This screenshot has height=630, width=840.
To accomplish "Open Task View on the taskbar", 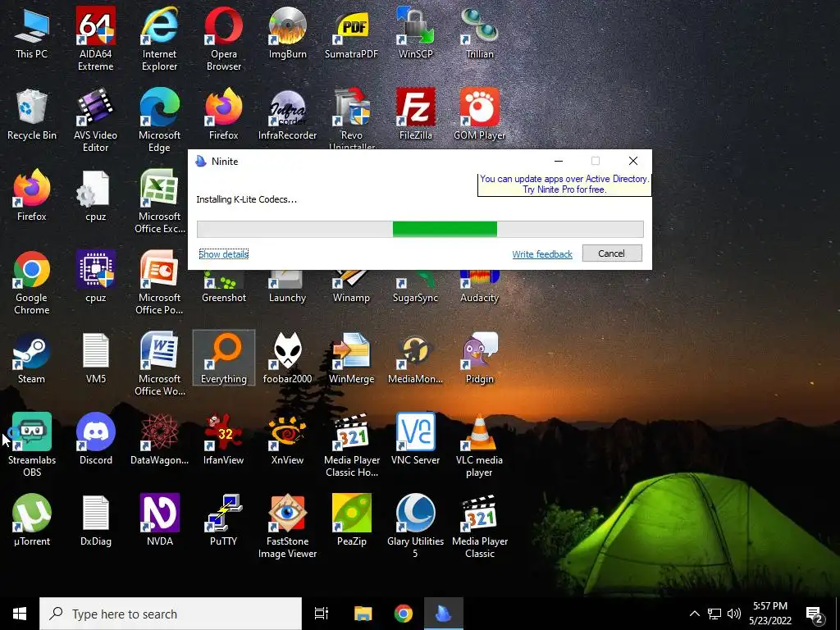I will (322, 614).
